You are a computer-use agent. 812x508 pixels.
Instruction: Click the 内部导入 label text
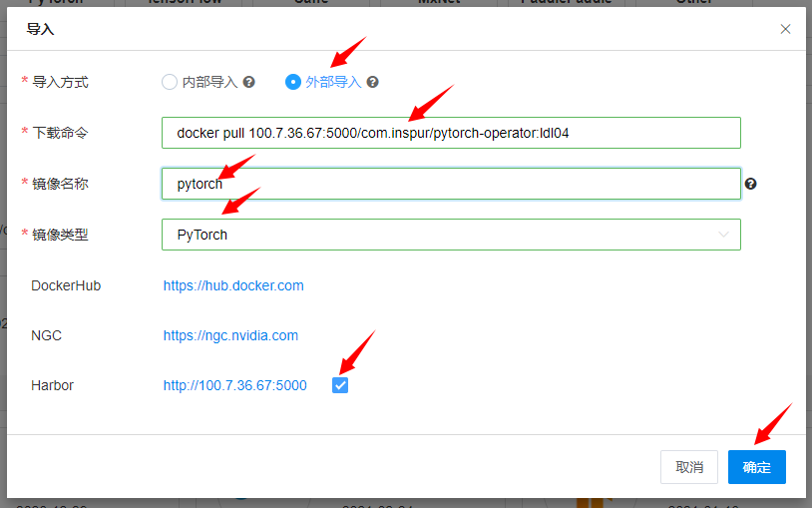(209, 82)
